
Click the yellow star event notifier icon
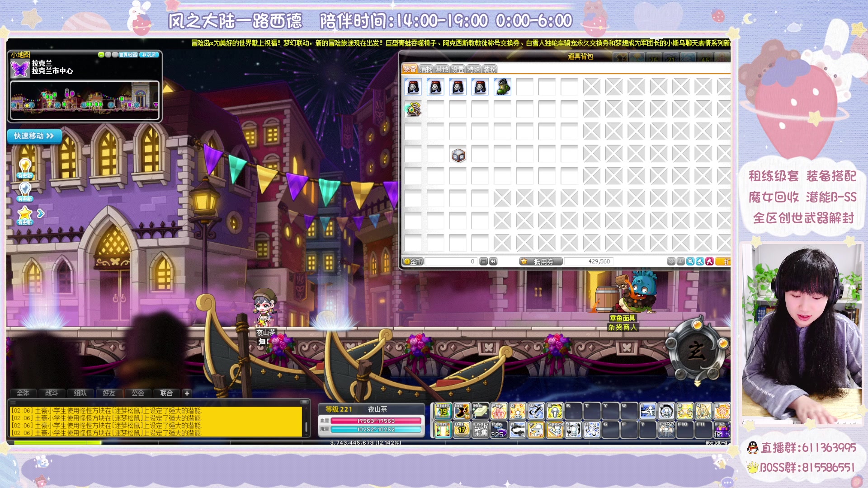click(25, 215)
